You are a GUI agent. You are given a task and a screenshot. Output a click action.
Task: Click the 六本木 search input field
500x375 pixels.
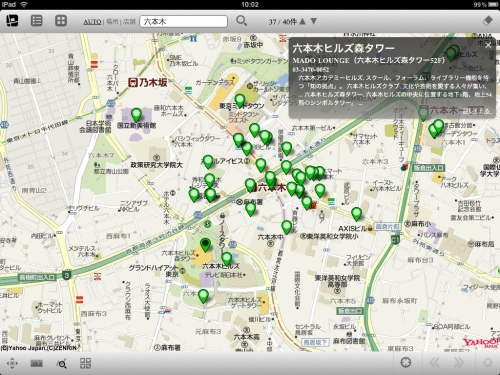pyautogui.click(x=184, y=21)
